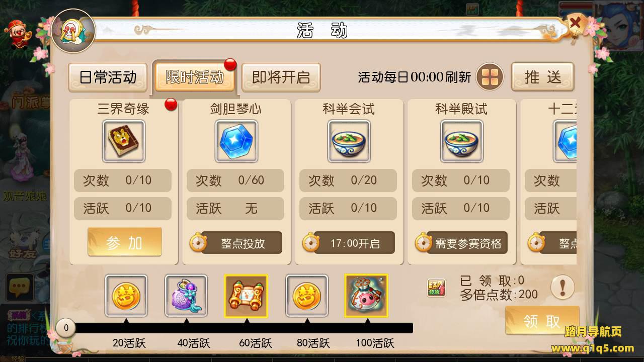
Task: Click the 三界奇缘 book reward icon
Action: point(124,141)
